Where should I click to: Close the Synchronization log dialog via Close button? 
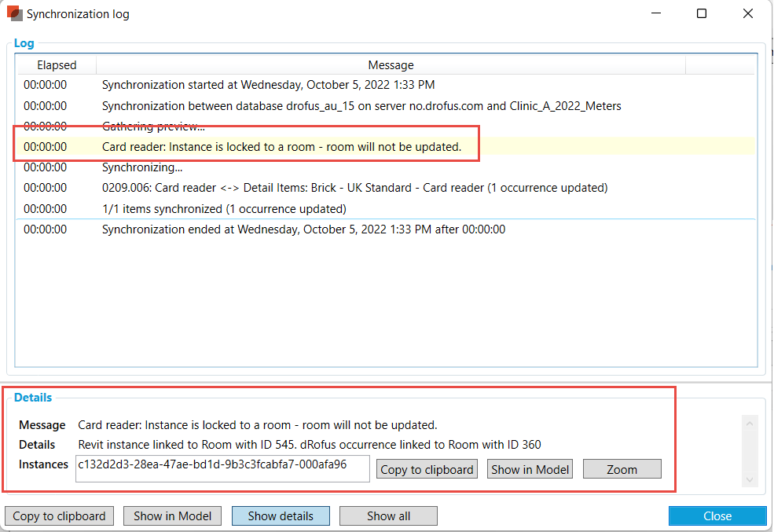point(717,516)
